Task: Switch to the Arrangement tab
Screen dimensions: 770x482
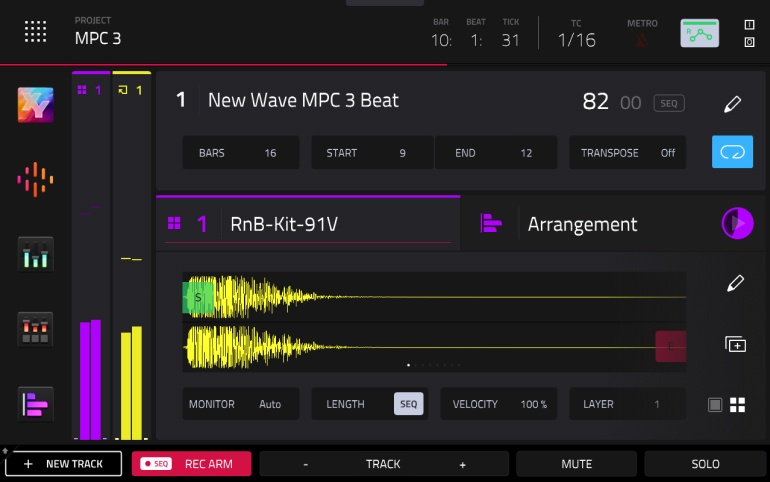Action: (582, 224)
